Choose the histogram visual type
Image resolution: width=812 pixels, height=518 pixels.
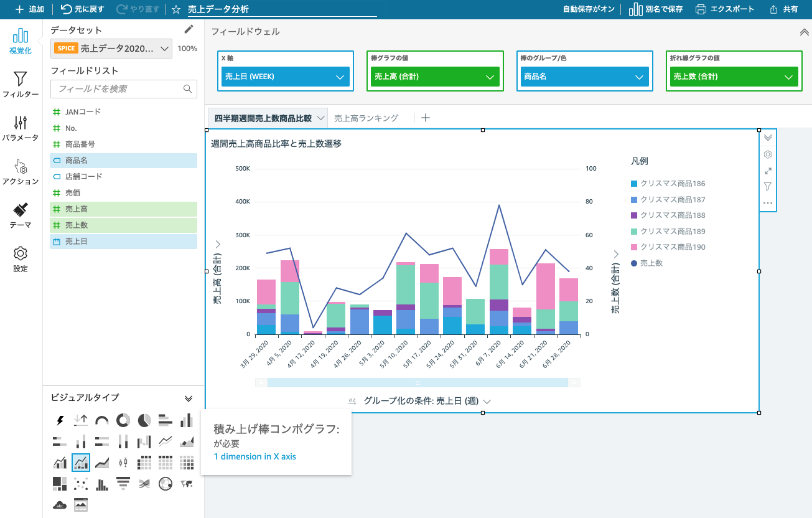coord(102,484)
